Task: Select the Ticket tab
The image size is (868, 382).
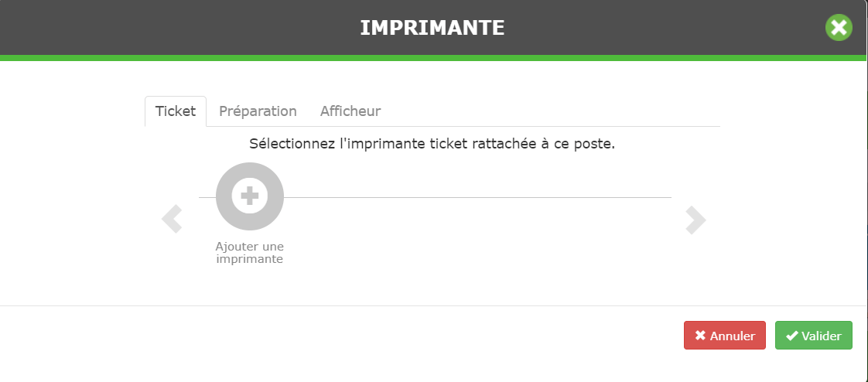Action: (176, 111)
